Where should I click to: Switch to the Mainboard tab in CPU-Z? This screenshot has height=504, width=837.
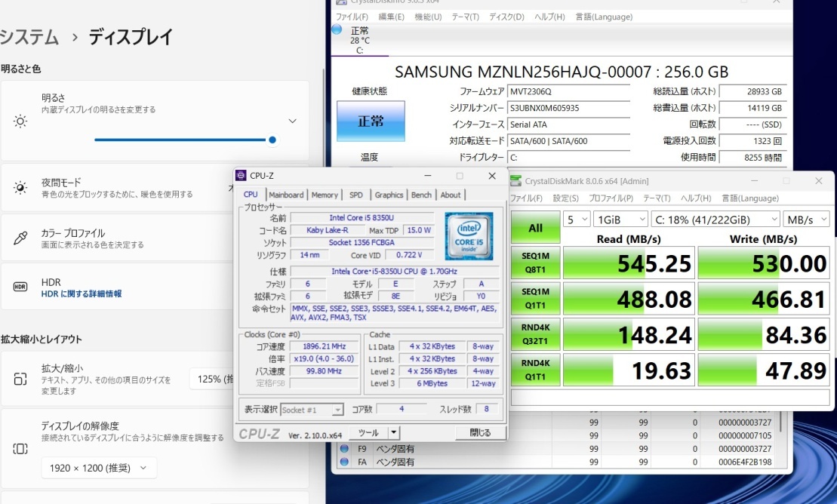(x=286, y=195)
